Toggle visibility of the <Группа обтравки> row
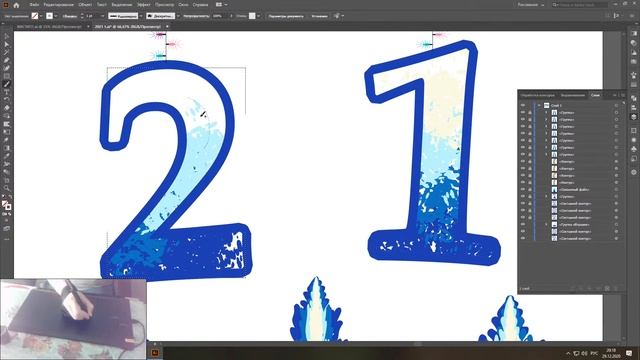This screenshot has width=640, height=360. click(x=523, y=224)
